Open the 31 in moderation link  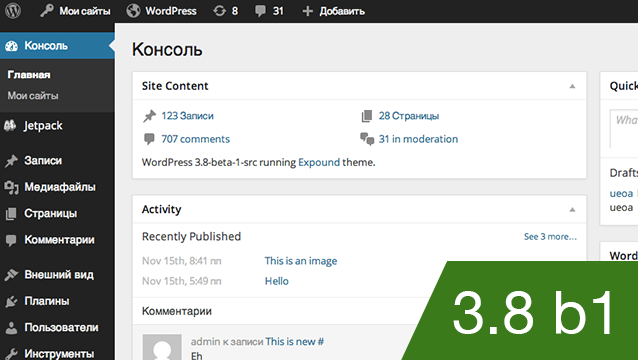click(418, 139)
